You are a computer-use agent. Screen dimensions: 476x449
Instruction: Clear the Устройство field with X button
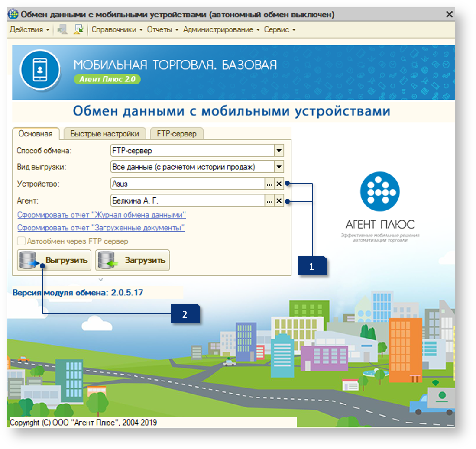(x=279, y=184)
